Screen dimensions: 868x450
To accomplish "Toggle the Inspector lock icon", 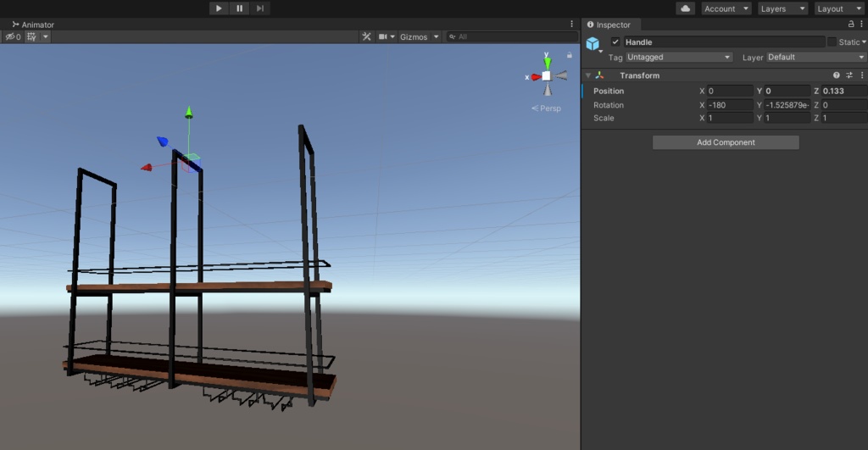I will (851, 24).
